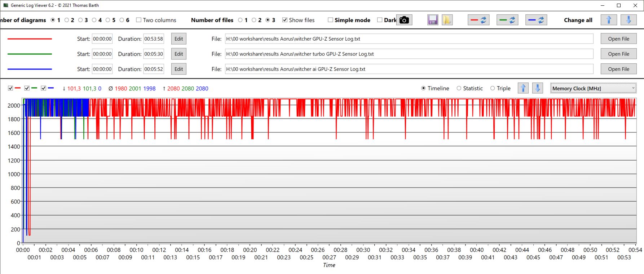Click Edit for witcher turbo log
The height and width of the screenshot is (274, 644).
[178, 54]
